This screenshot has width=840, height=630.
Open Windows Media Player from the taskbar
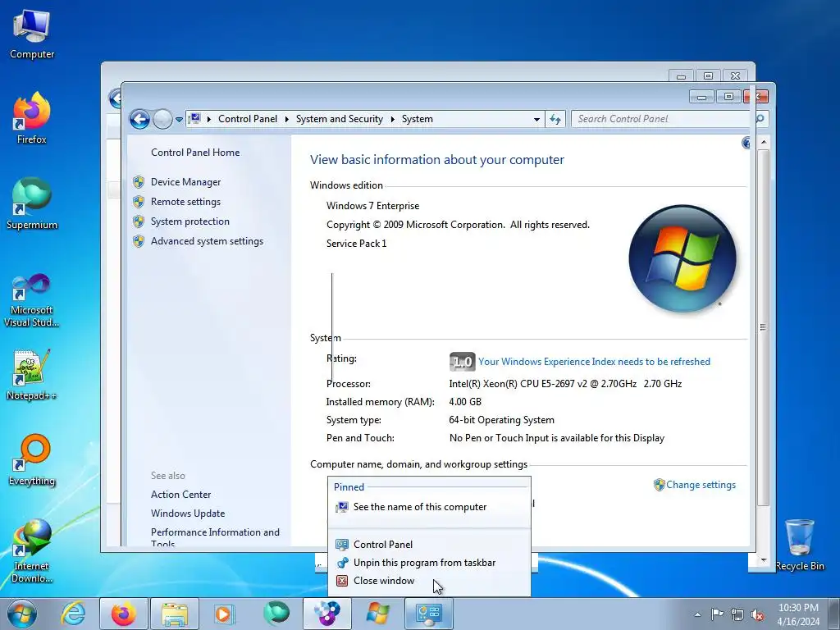(225, 614)
